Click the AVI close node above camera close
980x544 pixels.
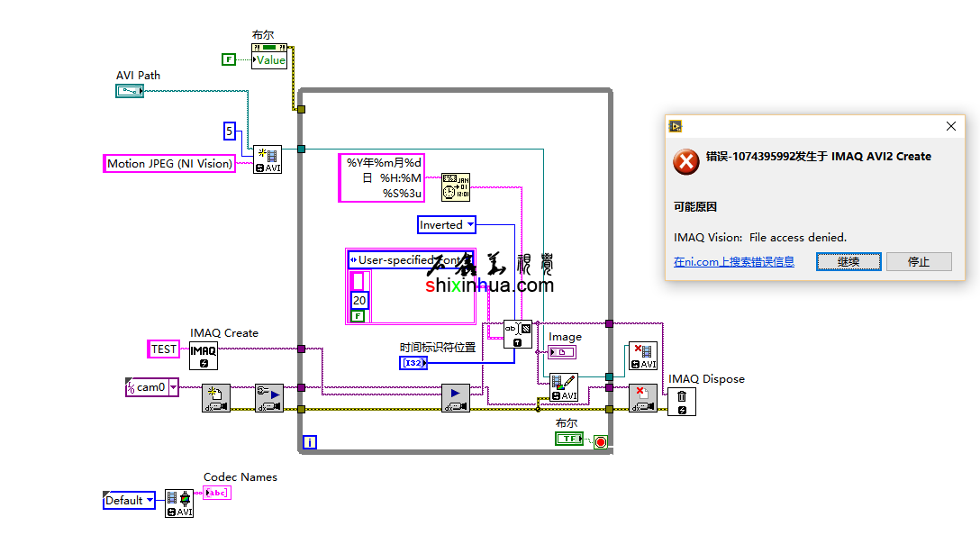point(642,356)
